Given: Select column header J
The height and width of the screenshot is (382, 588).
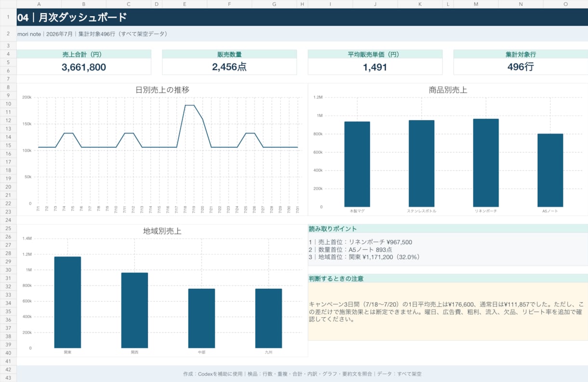Looking at the screenshot, I should pyautogui.click(x=375, y=4).
